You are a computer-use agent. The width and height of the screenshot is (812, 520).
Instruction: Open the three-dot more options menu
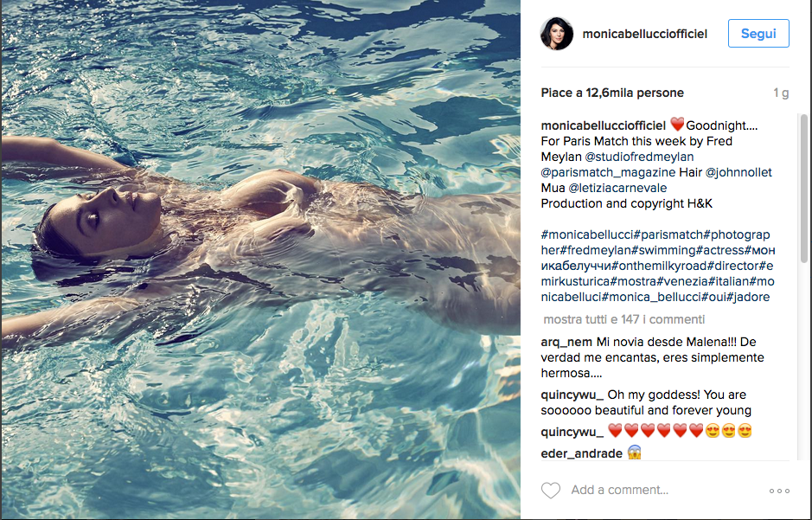(779, 491)
